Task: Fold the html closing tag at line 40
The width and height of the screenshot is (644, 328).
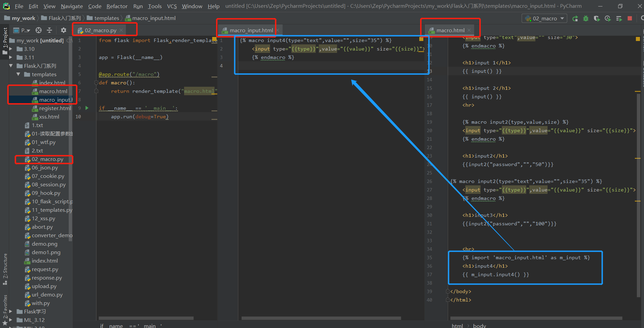Action: pos(448,300)
